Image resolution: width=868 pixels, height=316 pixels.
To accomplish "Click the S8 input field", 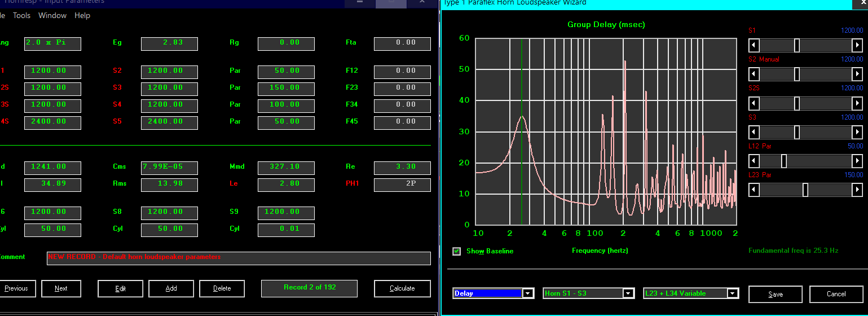I will coord(169,213).
